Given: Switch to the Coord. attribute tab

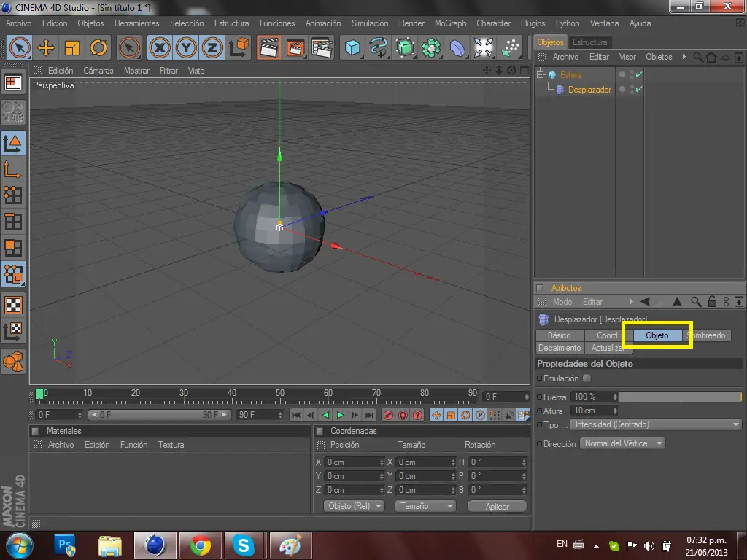Looking at the screenshot, I should 608,335.
